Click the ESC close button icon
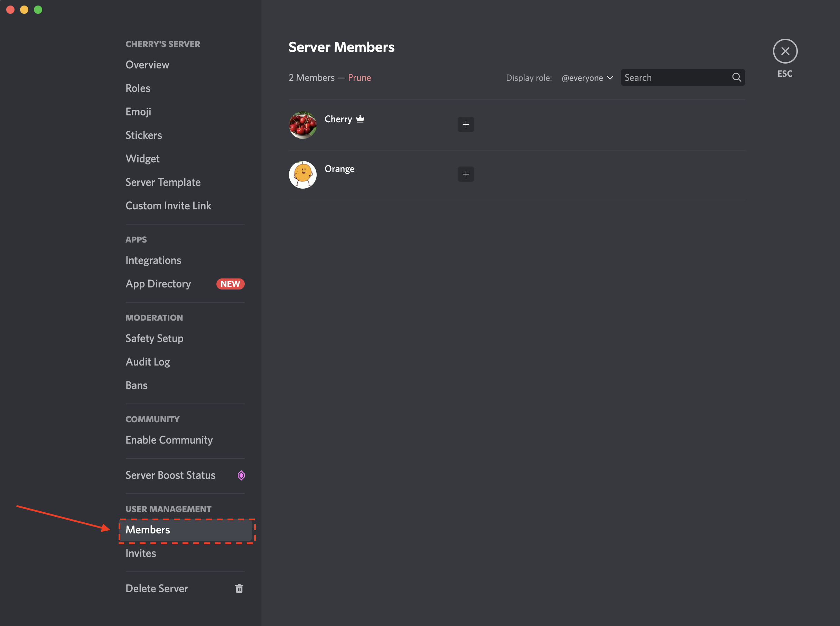 pyautogui.click(x=784, y=51)
